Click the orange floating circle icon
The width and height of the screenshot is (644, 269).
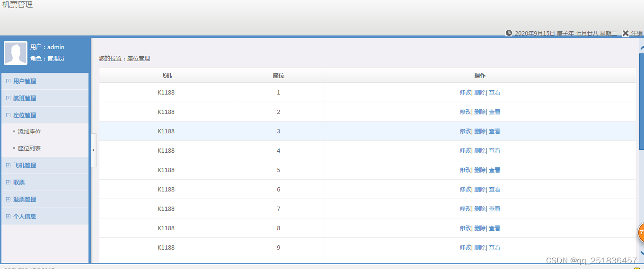pos(641,232)
